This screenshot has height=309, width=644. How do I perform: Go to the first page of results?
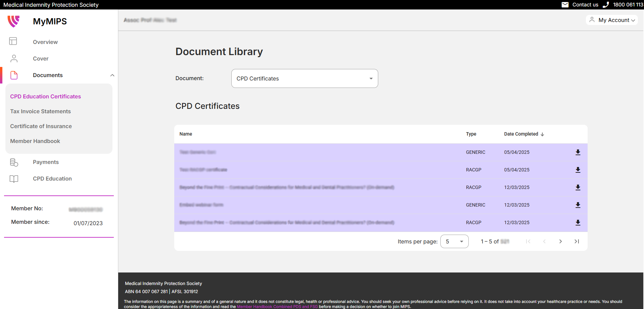pyautogui.click(x=528, y=241)
